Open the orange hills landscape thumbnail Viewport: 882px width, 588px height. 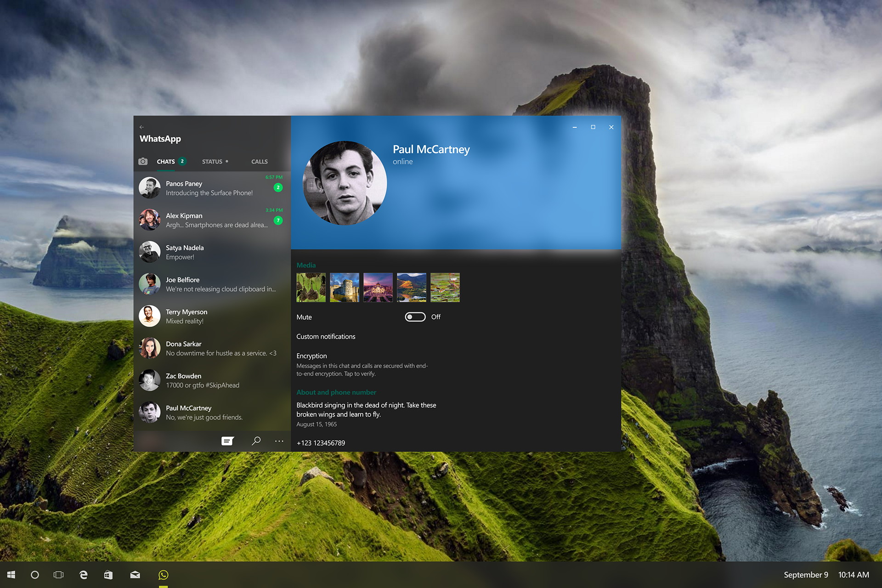(412, 288)
